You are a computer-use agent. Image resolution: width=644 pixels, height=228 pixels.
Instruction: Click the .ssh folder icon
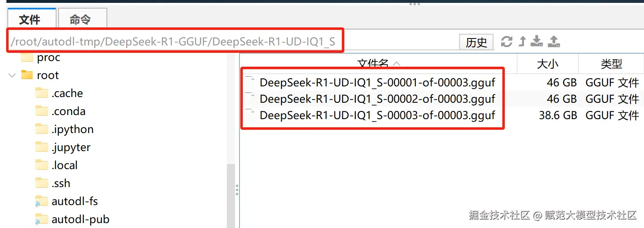point(42,183)
